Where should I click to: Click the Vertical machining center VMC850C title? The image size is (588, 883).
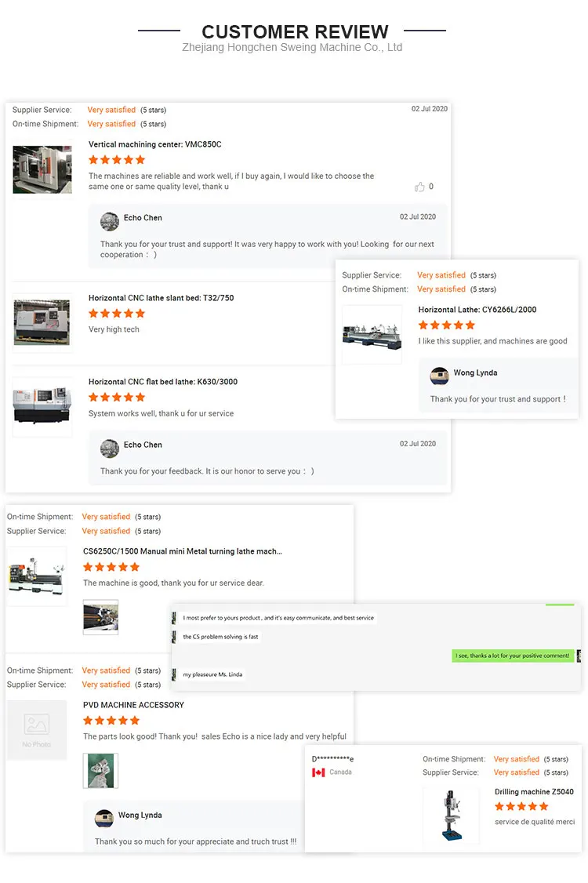(x=155, y=144)
